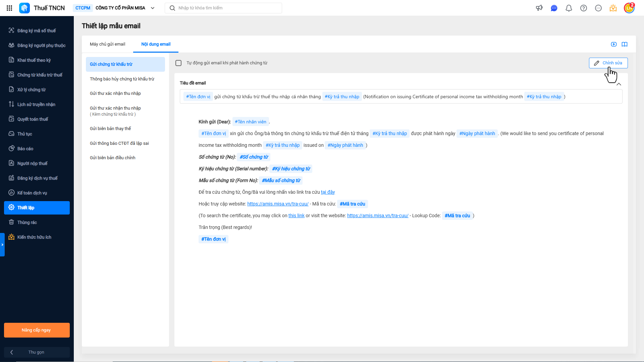644x362 pixels.
Task: Switch to Máy chủ gửi email tab
Action: 107,44
